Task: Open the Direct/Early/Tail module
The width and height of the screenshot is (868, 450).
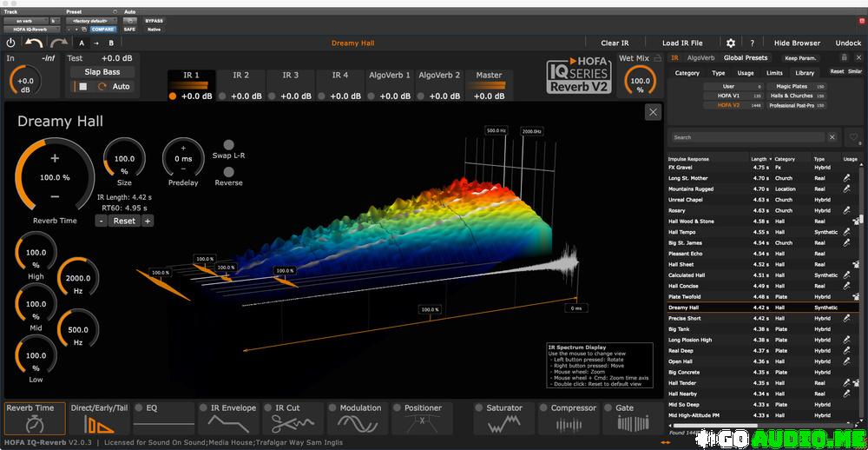Action: pos(99,419)
